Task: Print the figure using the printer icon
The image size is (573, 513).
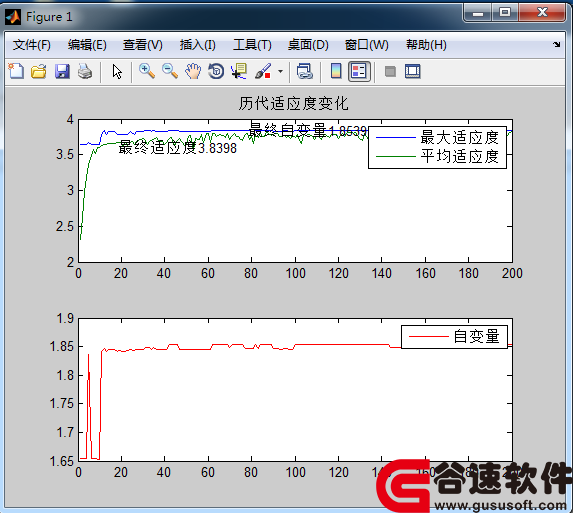Action: [85, 71]
